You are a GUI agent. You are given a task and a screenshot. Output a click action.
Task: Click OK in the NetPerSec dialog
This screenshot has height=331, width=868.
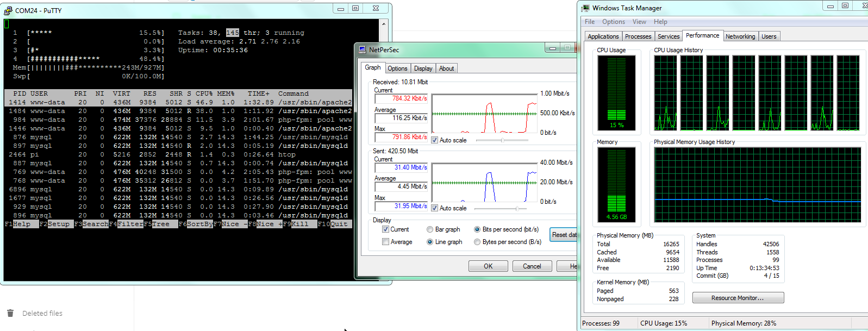pos(488,266)
